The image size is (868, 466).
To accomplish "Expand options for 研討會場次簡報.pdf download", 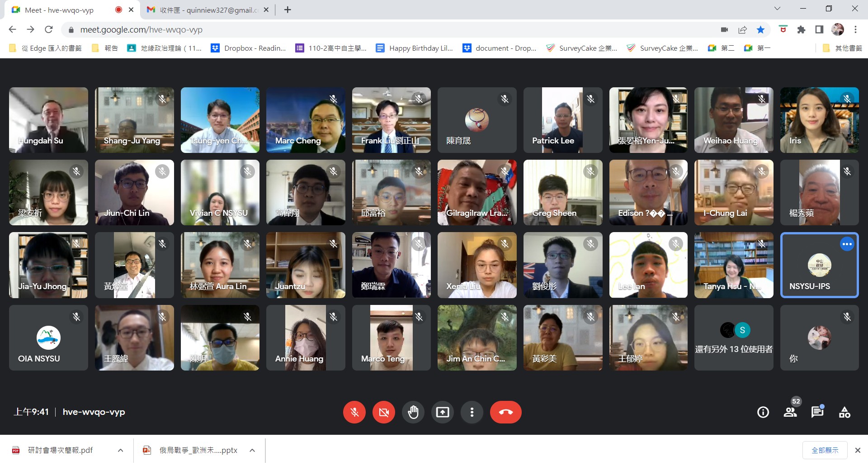I will (x=120, y=450).
